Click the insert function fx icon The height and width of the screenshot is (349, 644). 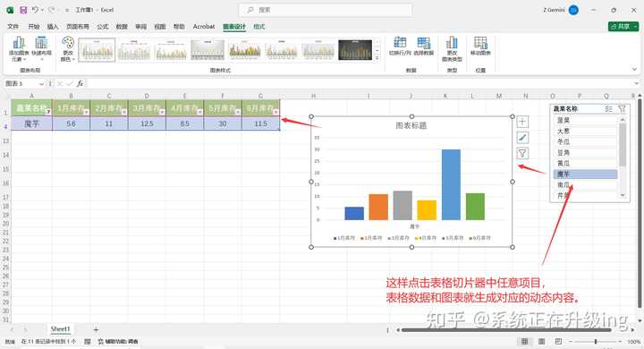(x=80, y=83)
